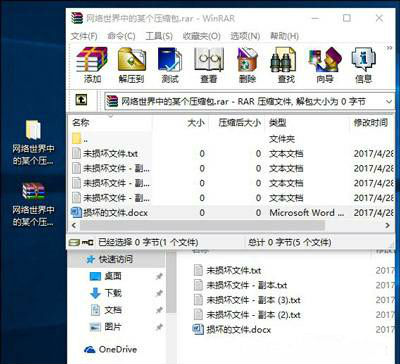400x364 pixels.
Task: Expand hidden toolbar items chevron
Action: (389, 48)
